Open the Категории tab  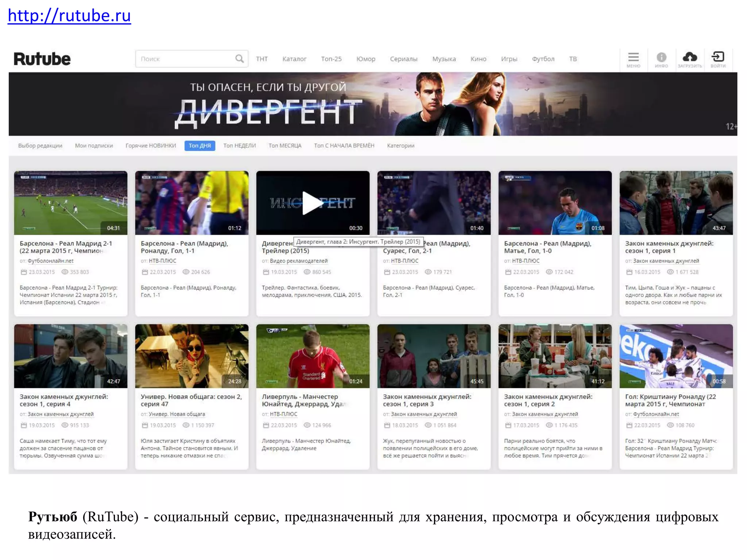pyautogui.click(x=400, y=146)
